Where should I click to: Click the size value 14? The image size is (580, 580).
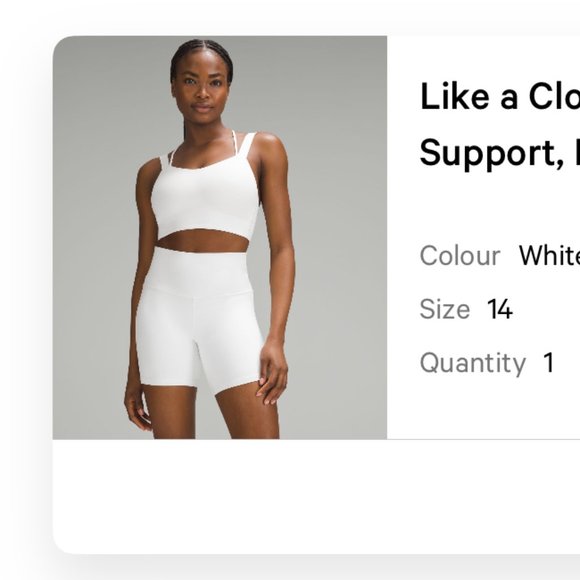coord(500,309)
